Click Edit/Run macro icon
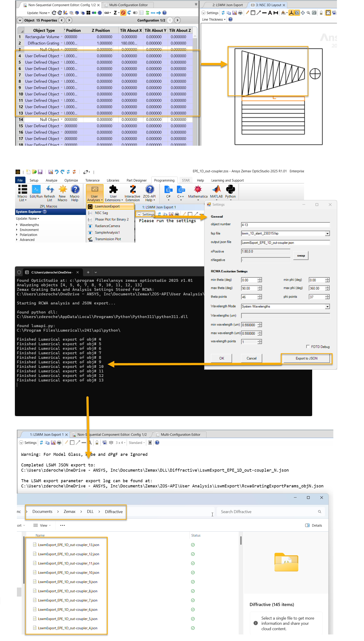Viewport: 364px width, 641px height. click(36, 192)
